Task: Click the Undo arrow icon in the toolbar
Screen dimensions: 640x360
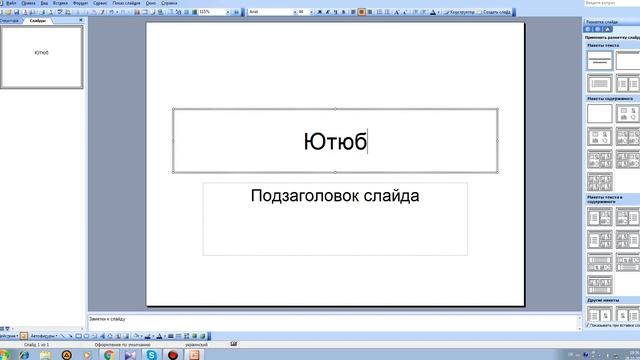Action: tap(111, 12)
